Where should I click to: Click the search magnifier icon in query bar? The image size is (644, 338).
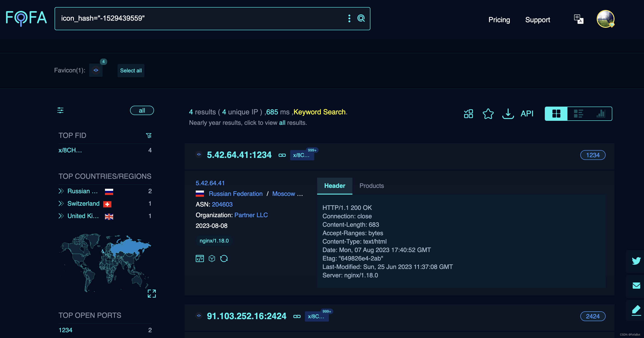click(x=361, y=18)
